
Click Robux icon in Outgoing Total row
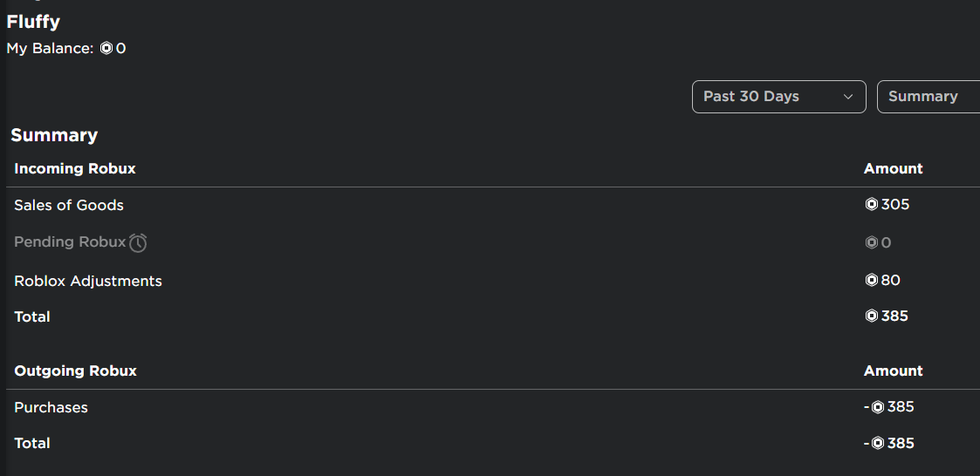coord(878,444)
